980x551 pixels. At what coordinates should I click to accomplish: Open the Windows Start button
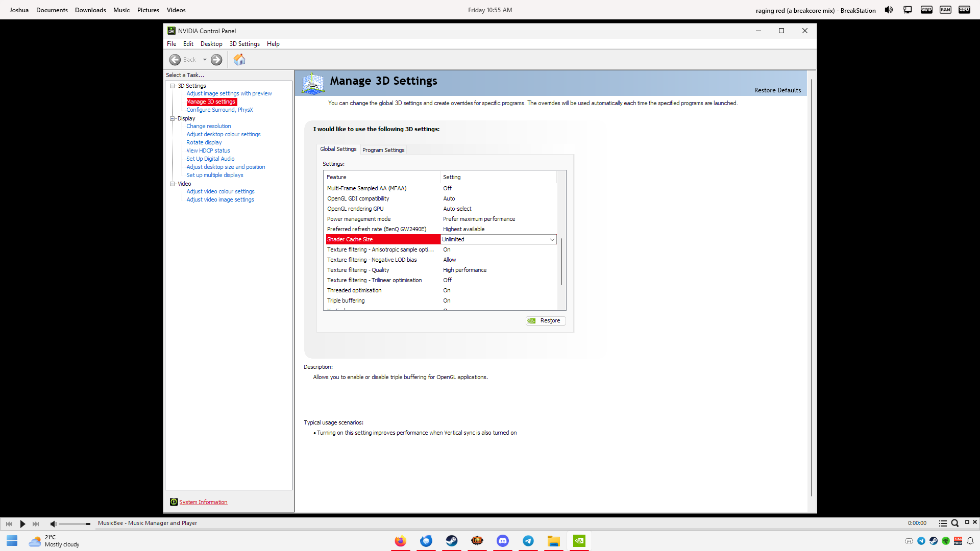click(12, 541)
